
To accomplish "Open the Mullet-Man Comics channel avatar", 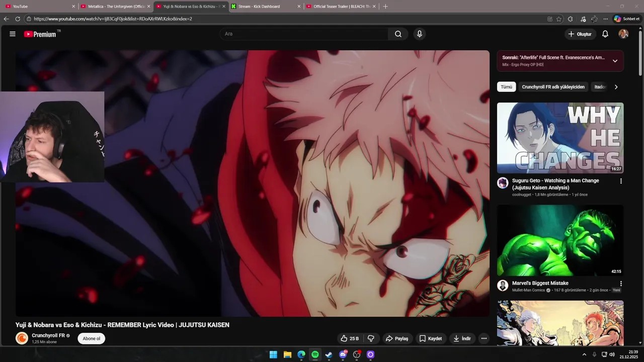I will (503, 286).
